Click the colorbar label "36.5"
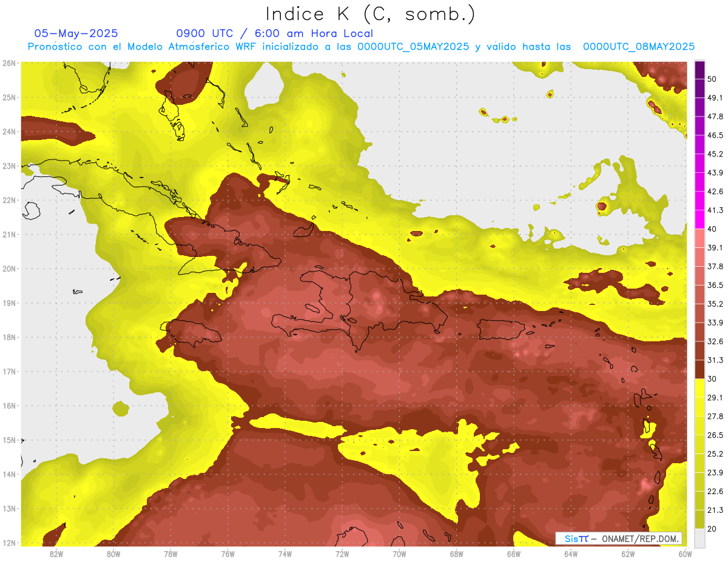Viewport: 728px width, 562px height. 715,285
